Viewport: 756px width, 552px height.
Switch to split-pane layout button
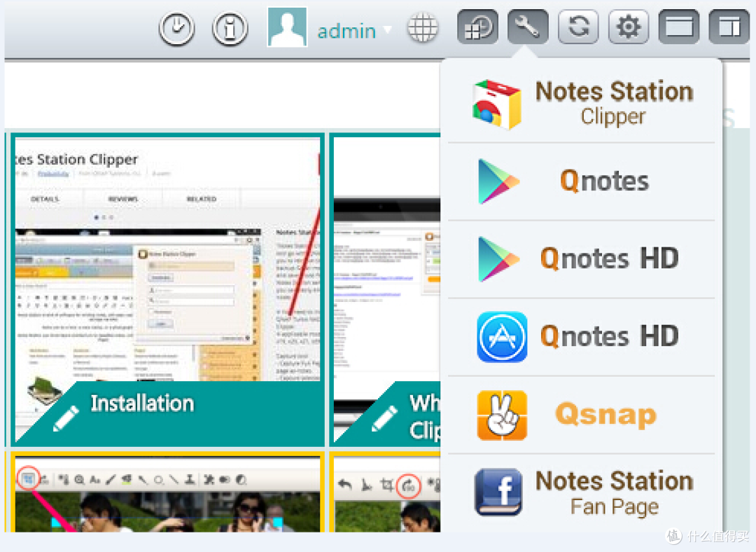[x=729, y=27]
